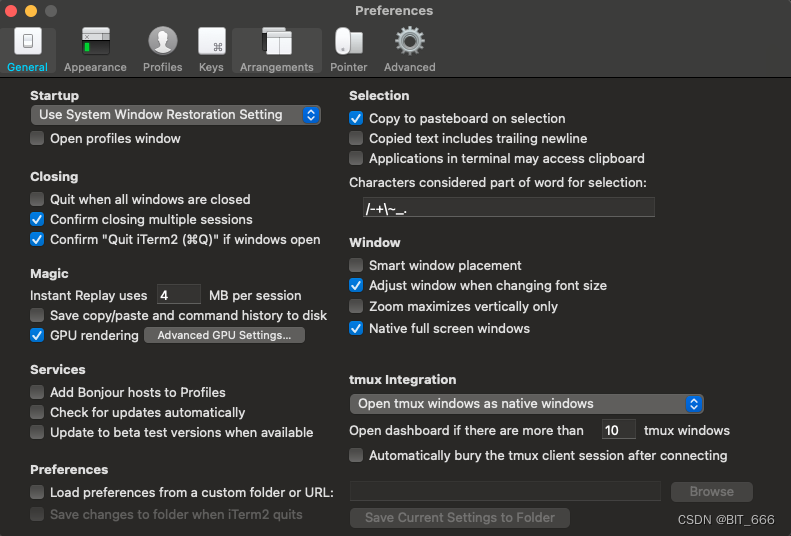This screenshot has width=791, height=536.
Task: Enable Open profiles window checkbox
Action: tap(37, 138)
